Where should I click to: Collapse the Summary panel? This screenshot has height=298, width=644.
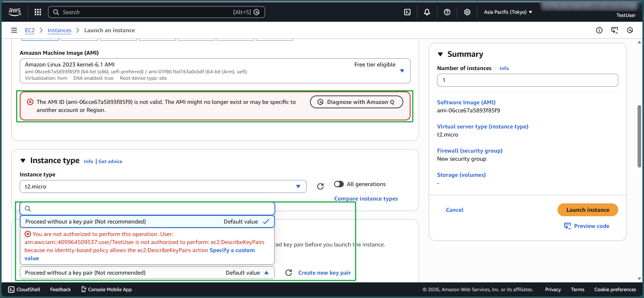click(440, 54)
